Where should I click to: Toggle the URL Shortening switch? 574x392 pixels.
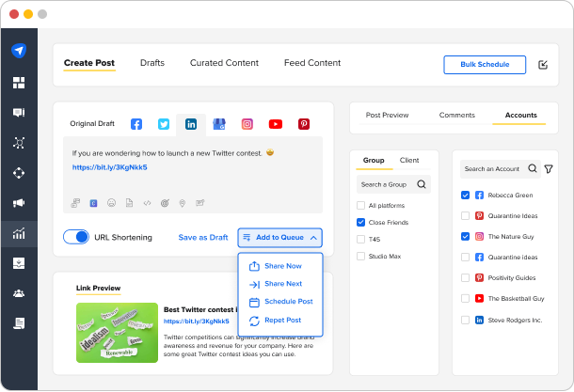tap(76, 237)
